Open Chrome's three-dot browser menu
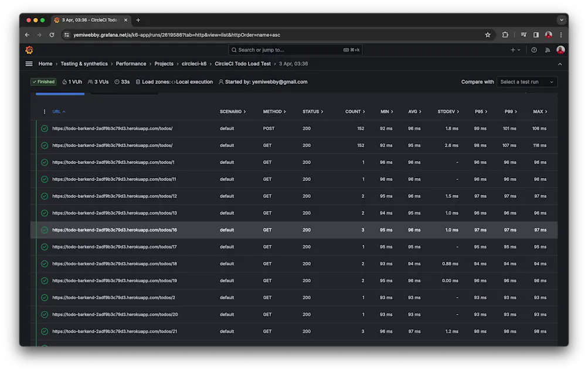 coord(561,35)
